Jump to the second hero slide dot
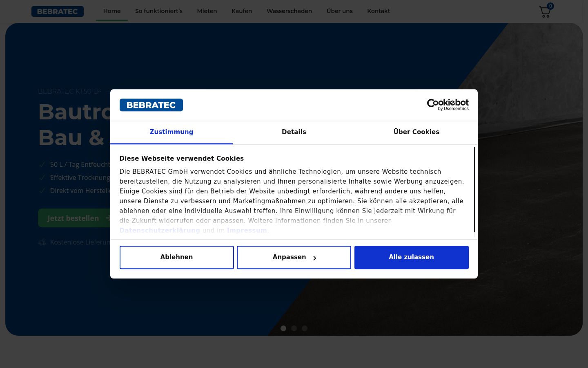This screenshot has width=588, height=368. click(x=294, y=328)
